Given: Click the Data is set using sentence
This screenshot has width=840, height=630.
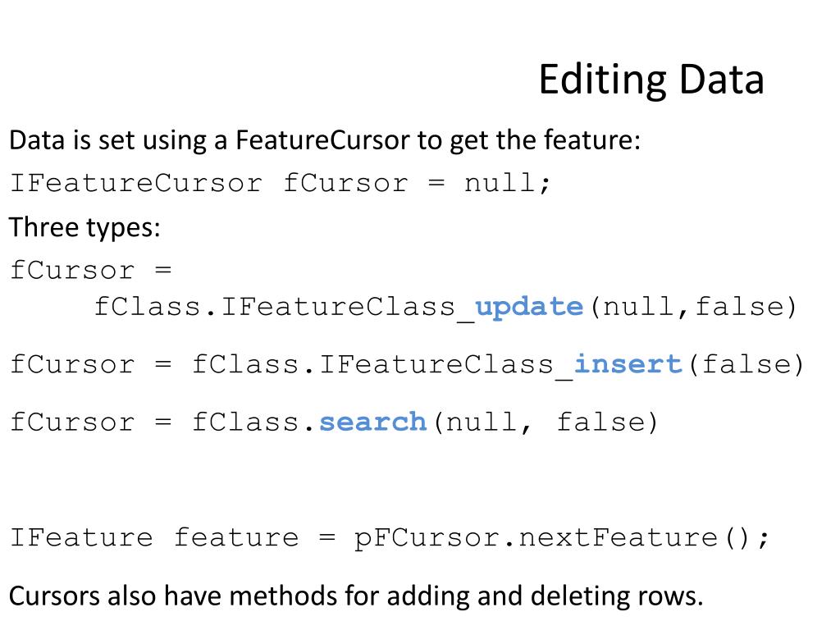Looking at the screenshot, I should click(325, 140).
